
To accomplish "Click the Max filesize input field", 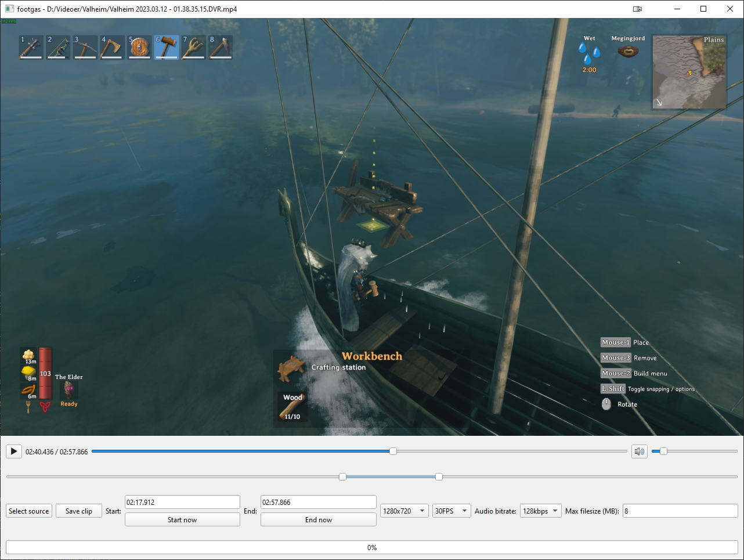I will click(680, 511).
